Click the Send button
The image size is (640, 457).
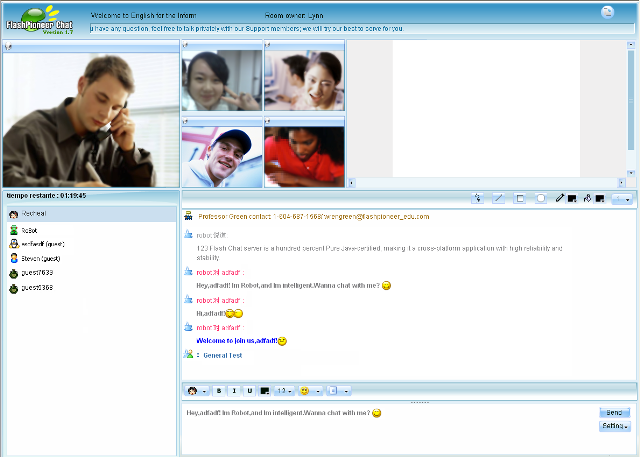tap(614, 413)
